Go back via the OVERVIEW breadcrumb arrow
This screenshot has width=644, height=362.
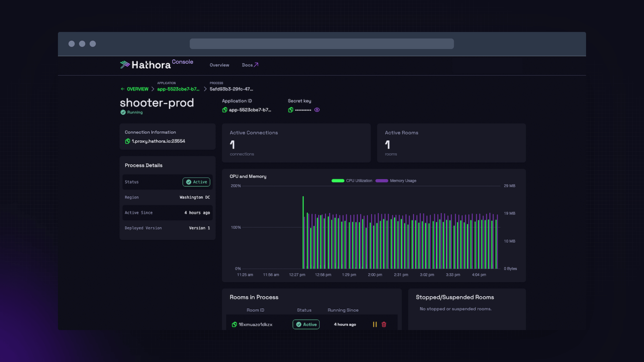(123, 89)
